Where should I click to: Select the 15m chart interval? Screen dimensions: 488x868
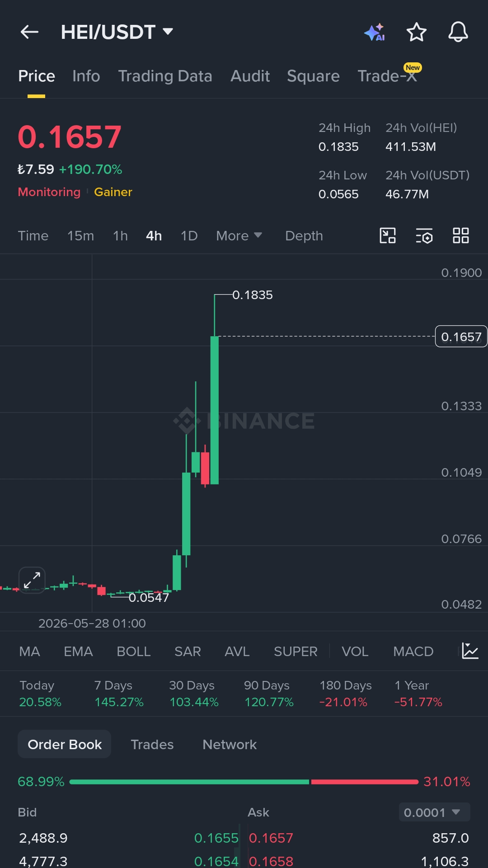[x=80, y=235]
